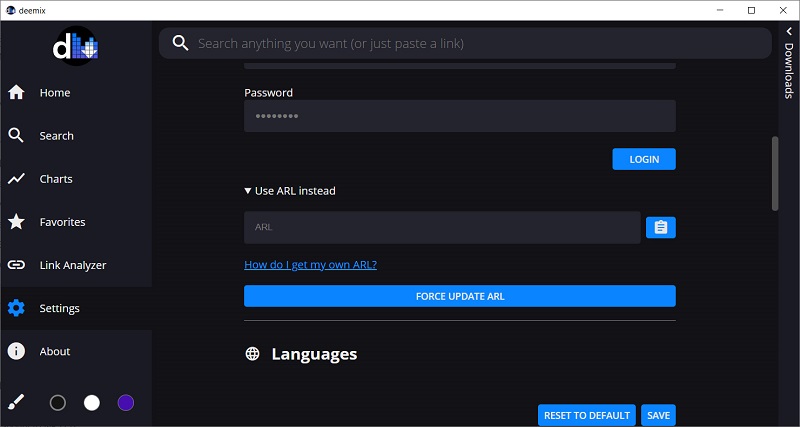Click the RESET TO DEFAULT button
Image resolution: width=800 pixels, height=427 pixels.
(587, 415)
